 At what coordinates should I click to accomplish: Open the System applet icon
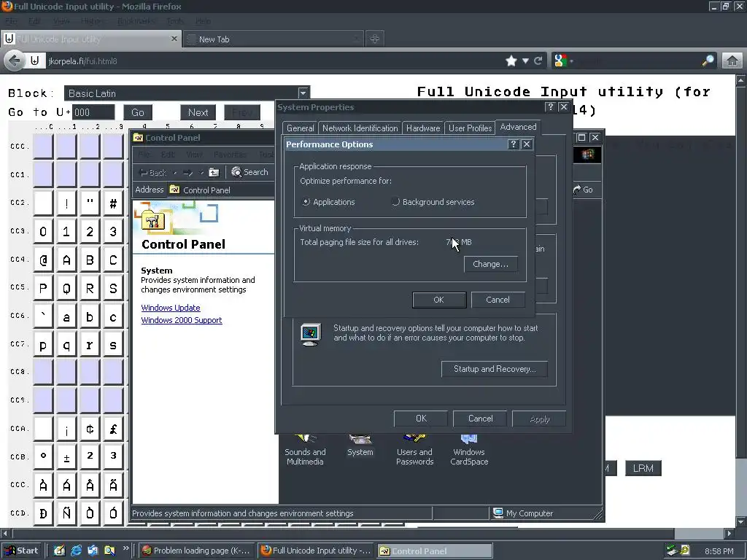360,446
